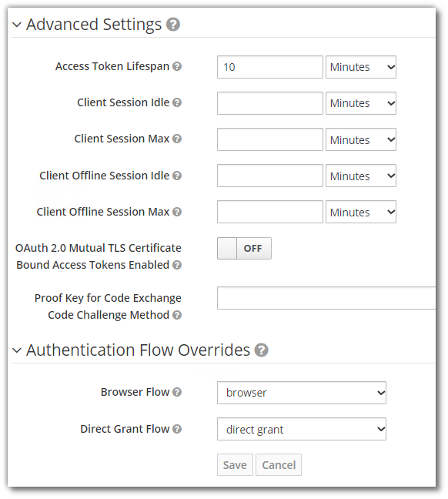Open Code Challenge Method select box
448x499 pixels.
pos(326,298)
